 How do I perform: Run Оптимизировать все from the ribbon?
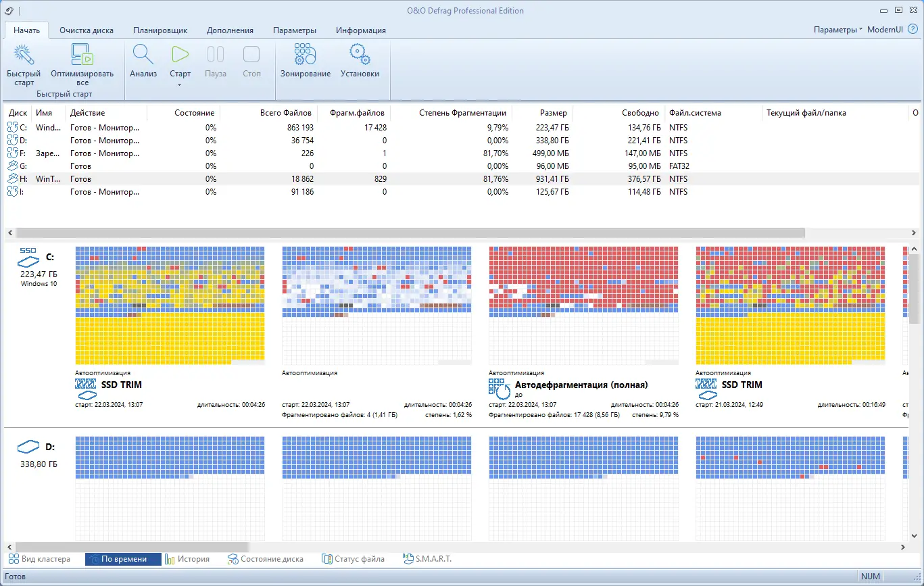click(82, 56)
